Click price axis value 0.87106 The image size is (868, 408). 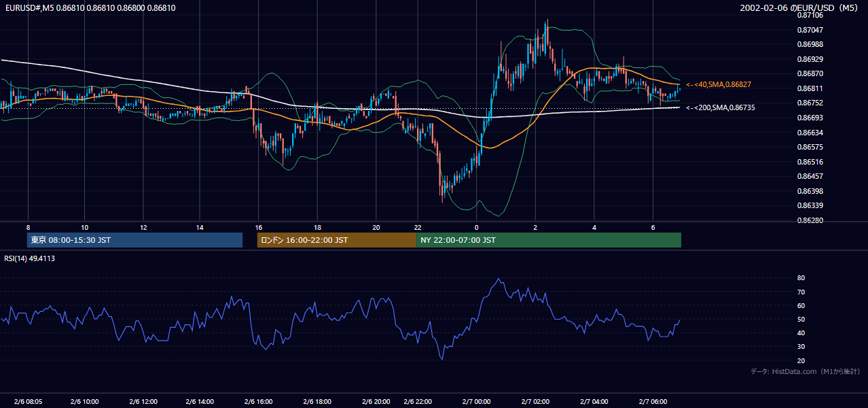point(810,14)
